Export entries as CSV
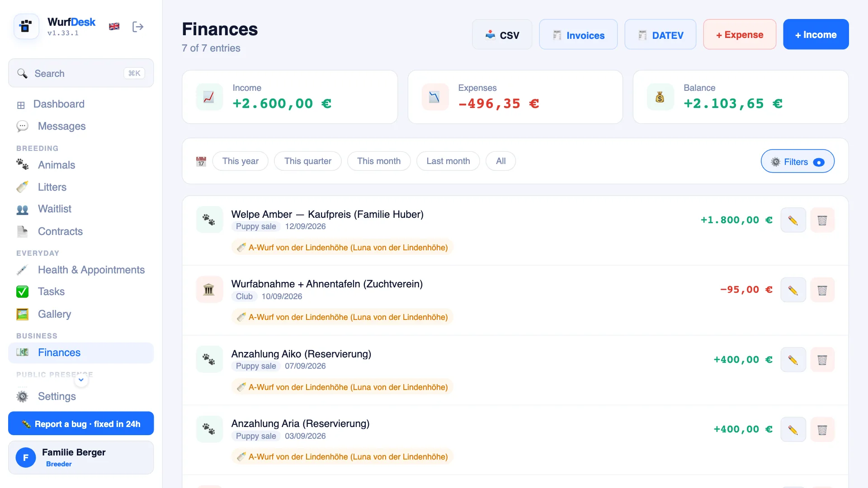 (x=502, y=34)
